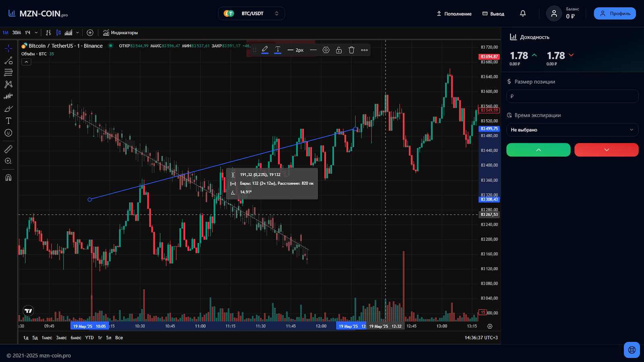Collapse the indicator legend arrow
Image resolution: width=644 pixels, height=362 pixels.
[26, 62]
